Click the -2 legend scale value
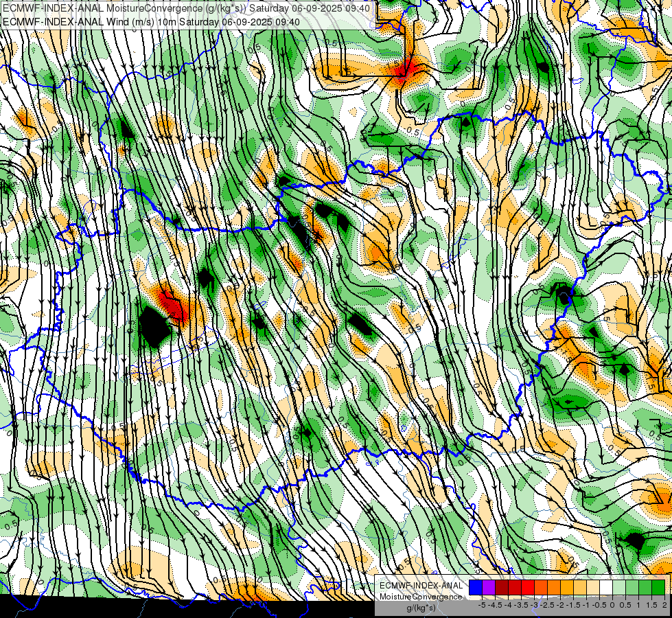The height and width of the screenshot is (618, 672). coord(560,605)
